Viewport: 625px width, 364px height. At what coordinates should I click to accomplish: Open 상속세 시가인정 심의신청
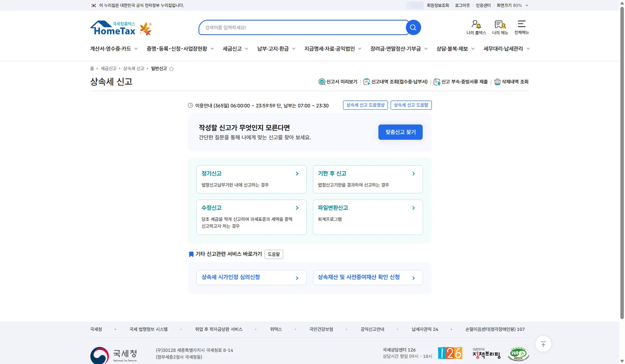pos(251,277)
